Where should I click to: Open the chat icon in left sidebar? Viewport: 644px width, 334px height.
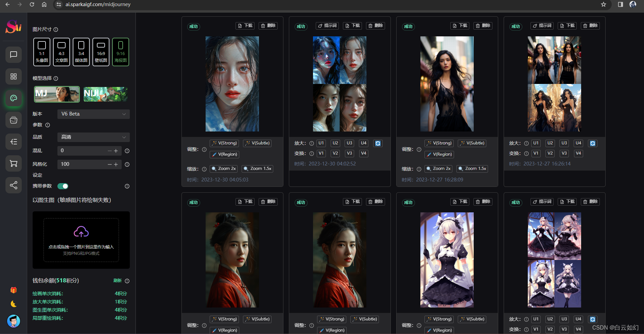coord(14,55)
